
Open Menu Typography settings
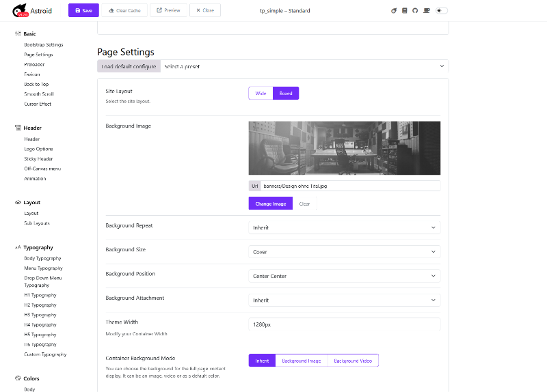click(x=43, y=268)
